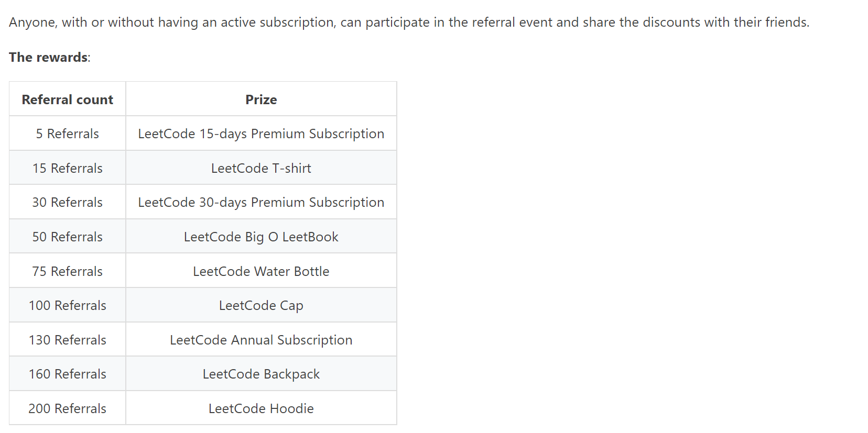Screen dimensions: 868x433
Task: Select the LeetCode T-shirt prize
Action: pyautogui.click(x=261, y=168)
